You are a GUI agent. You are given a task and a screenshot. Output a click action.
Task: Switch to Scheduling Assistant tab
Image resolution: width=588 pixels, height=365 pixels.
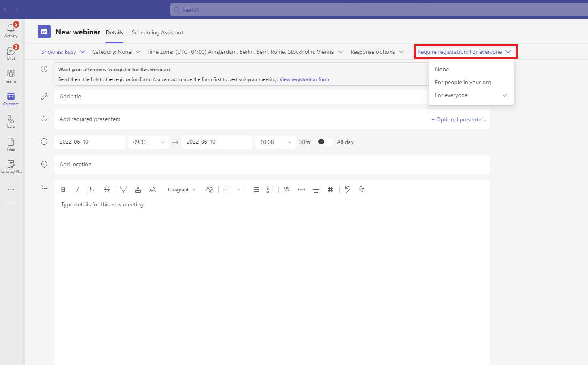(x=157, y=32)
